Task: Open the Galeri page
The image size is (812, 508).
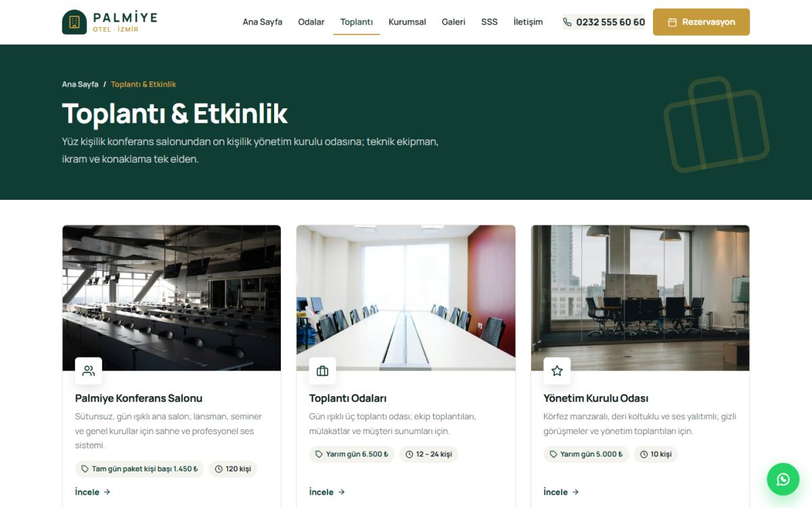Action: point(453,22)
